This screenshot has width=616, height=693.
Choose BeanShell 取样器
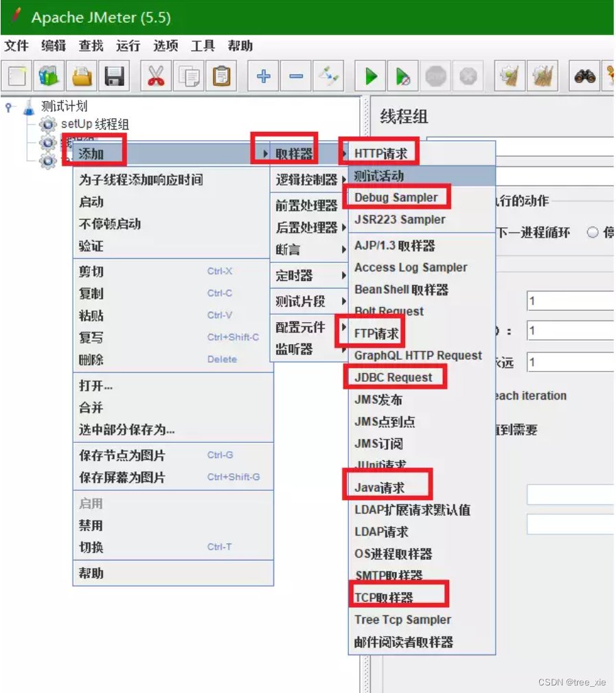point(422,289)
